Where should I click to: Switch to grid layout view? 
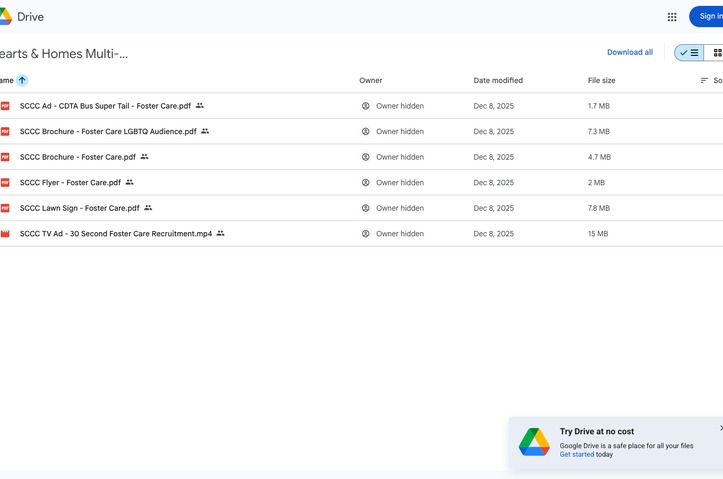[714, 53]
